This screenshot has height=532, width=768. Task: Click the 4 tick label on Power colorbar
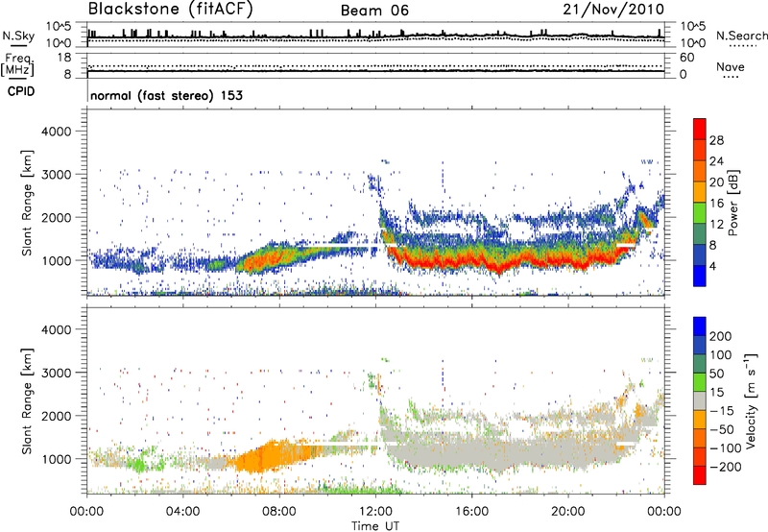(x=713, y=266)
